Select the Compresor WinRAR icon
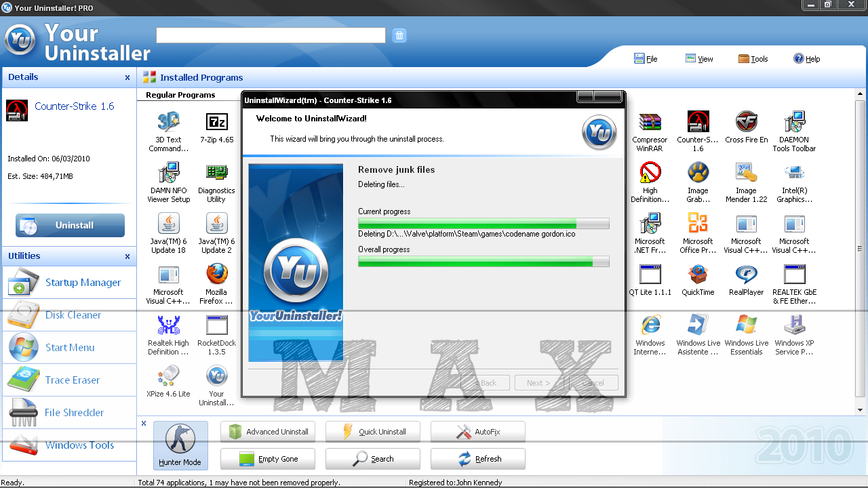This screenshot has height=488, width=868. 650,122
